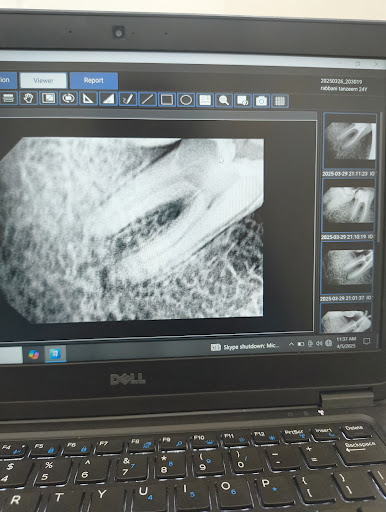The image size is (386, 512).
Task: Select the angle measurement triangle tool
Action: 88,99
